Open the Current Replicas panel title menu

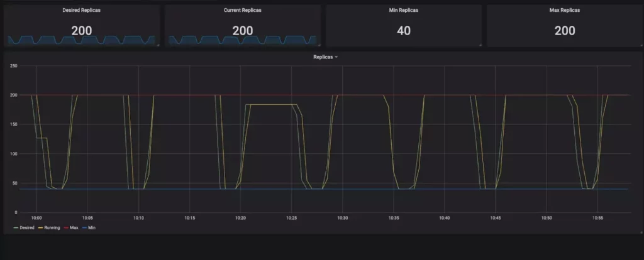coord(243,11)
